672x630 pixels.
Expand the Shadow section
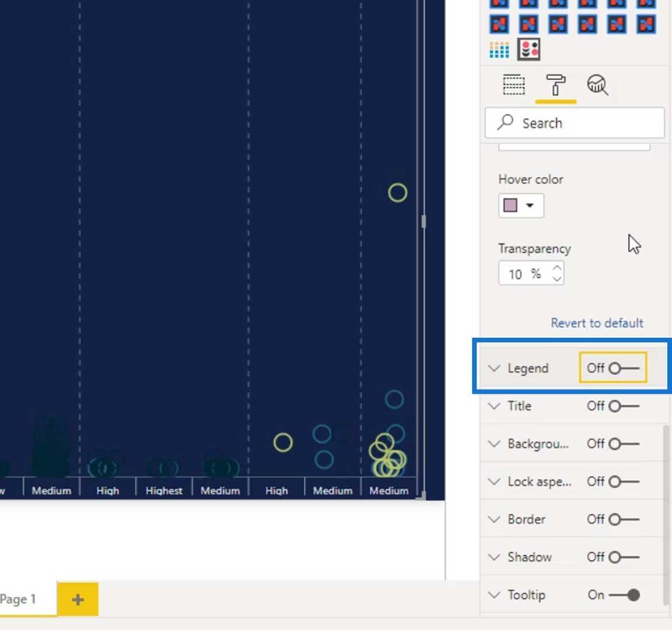(x=494, y=556)
